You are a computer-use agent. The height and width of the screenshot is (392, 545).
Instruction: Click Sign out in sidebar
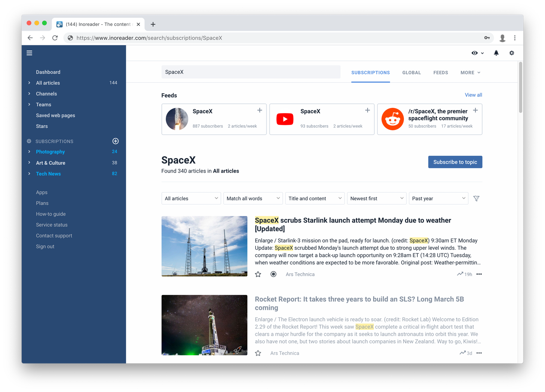(45, 246)
